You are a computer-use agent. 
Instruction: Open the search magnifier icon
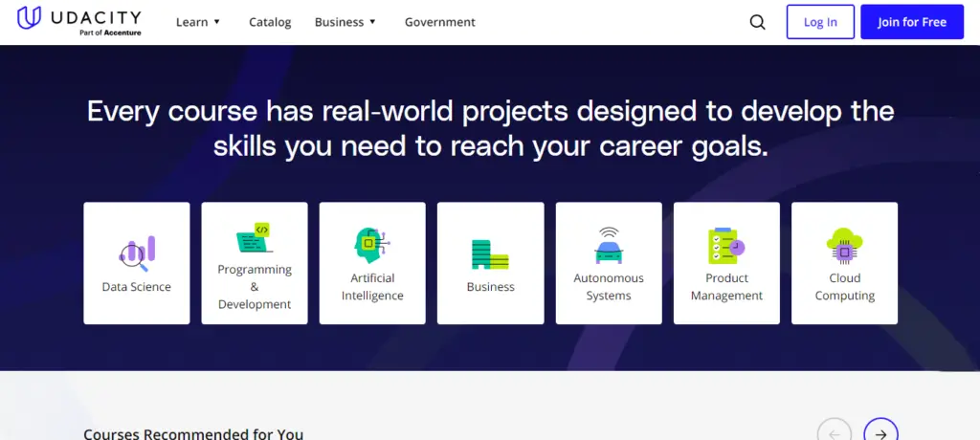757,23
